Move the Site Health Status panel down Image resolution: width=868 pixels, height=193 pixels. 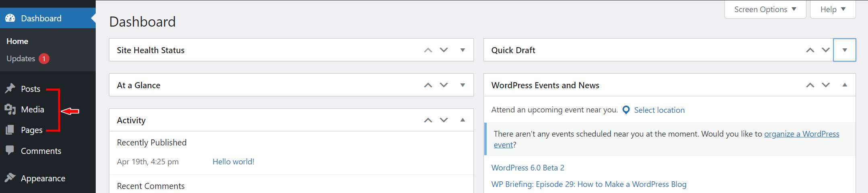[444, 50]
